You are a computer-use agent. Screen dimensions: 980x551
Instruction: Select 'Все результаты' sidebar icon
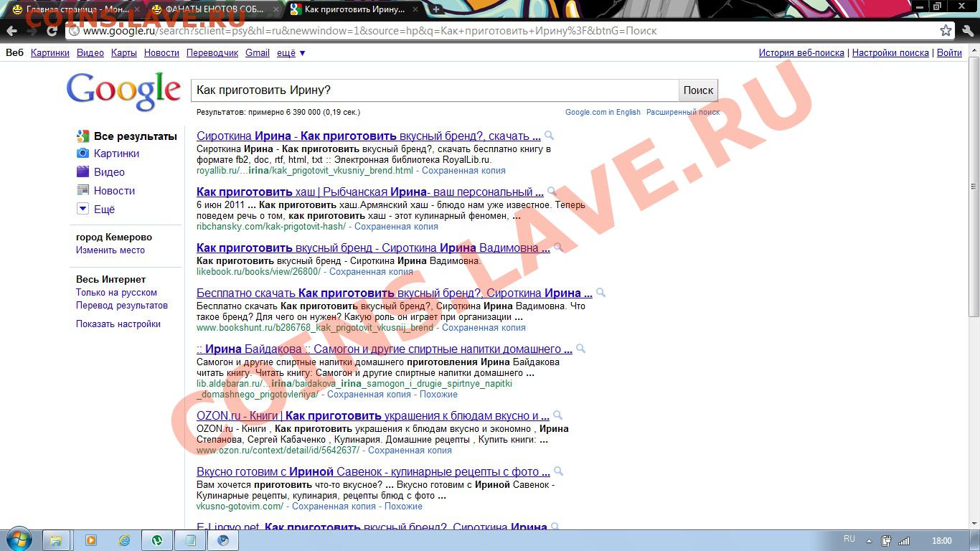[x=83, y=136]
